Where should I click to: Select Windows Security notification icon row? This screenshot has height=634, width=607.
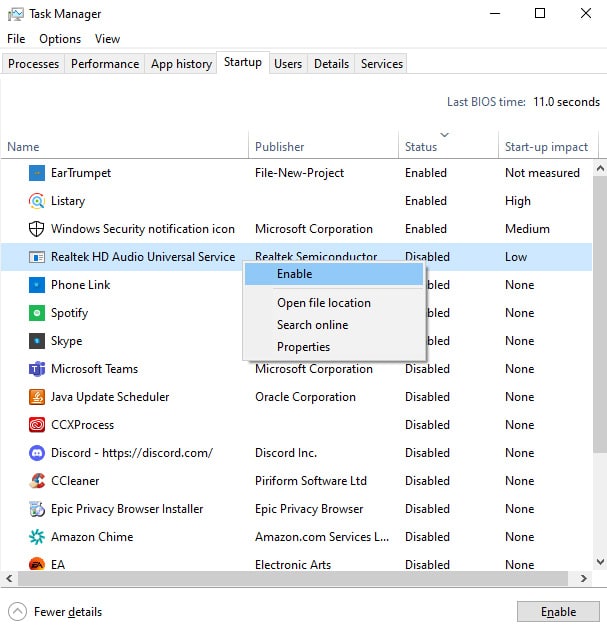point(143,229)
